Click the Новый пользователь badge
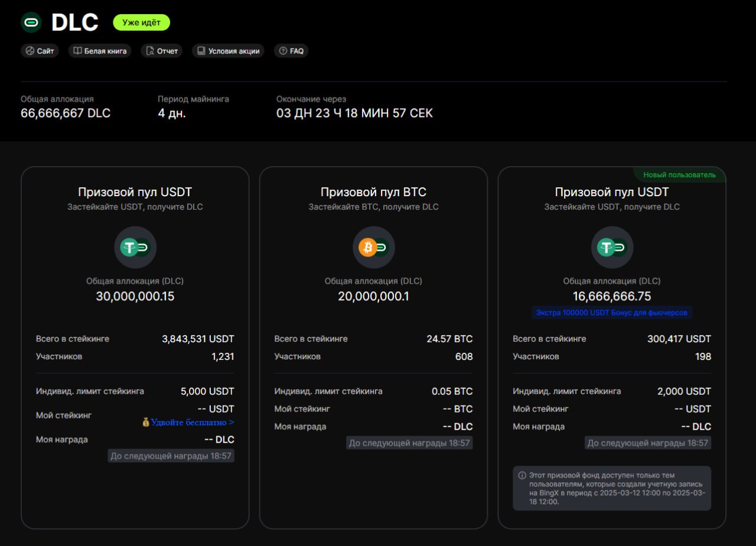The height and width of the screenshot is (546, 756). (679, 174)
